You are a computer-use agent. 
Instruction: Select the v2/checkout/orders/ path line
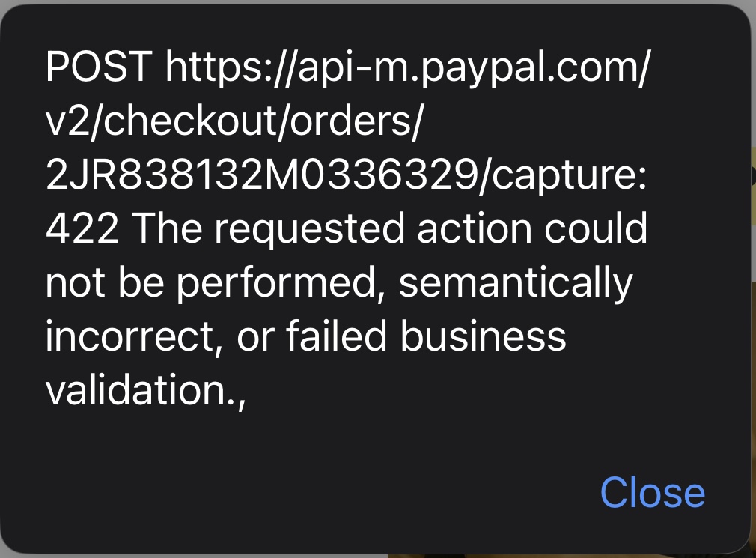click(x=234, y=121)
